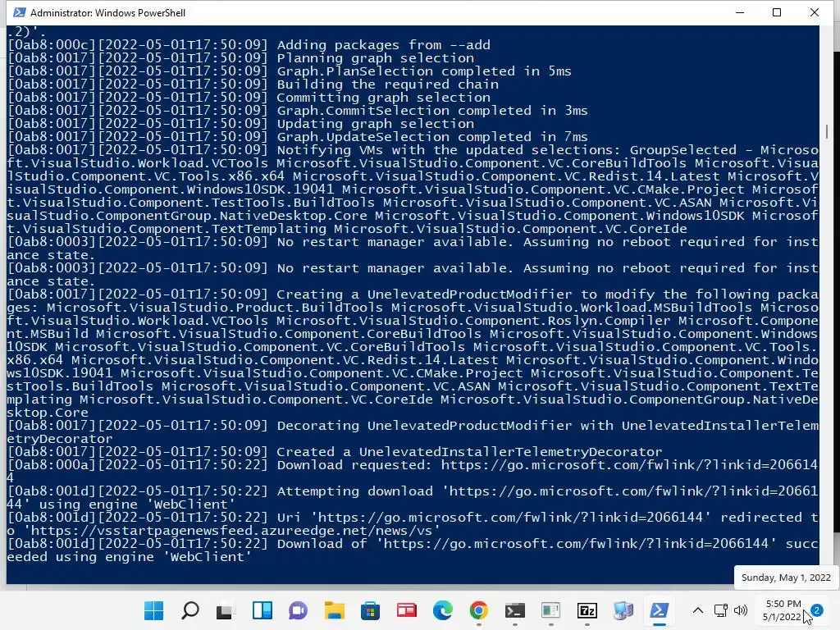
Task: Click 'Building the required chain' line
Action: (253, 84)
